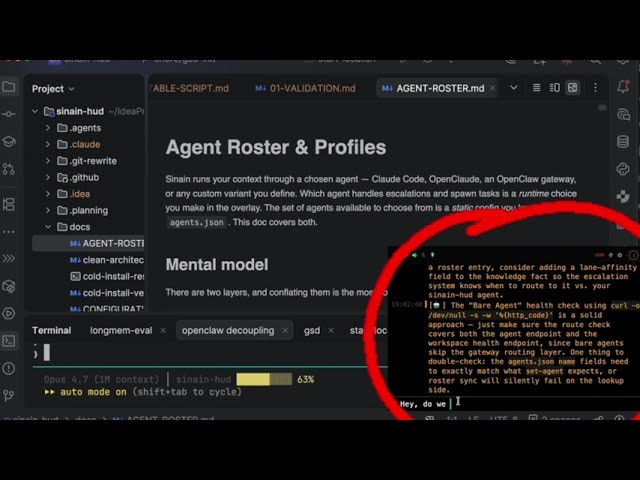Viewport: 640px width, 480px height.
Task: Expand the .agents folder
Action: (x=48, y=128)
